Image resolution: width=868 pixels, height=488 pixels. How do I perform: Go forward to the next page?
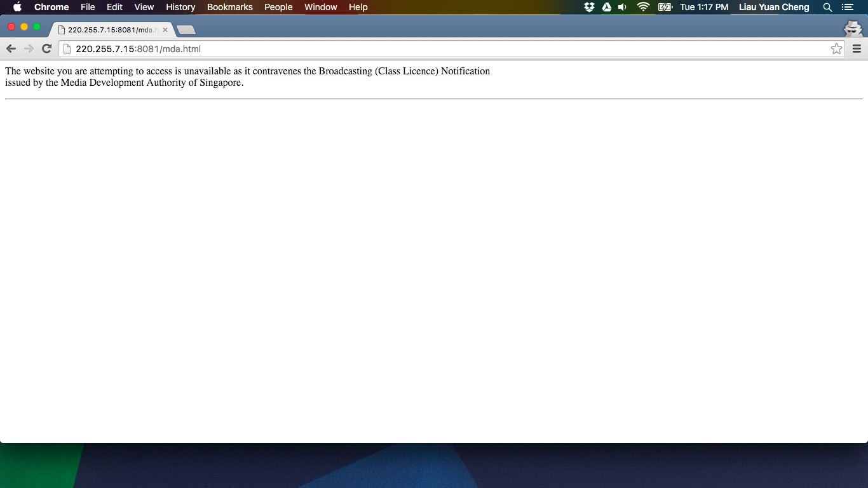29,49
